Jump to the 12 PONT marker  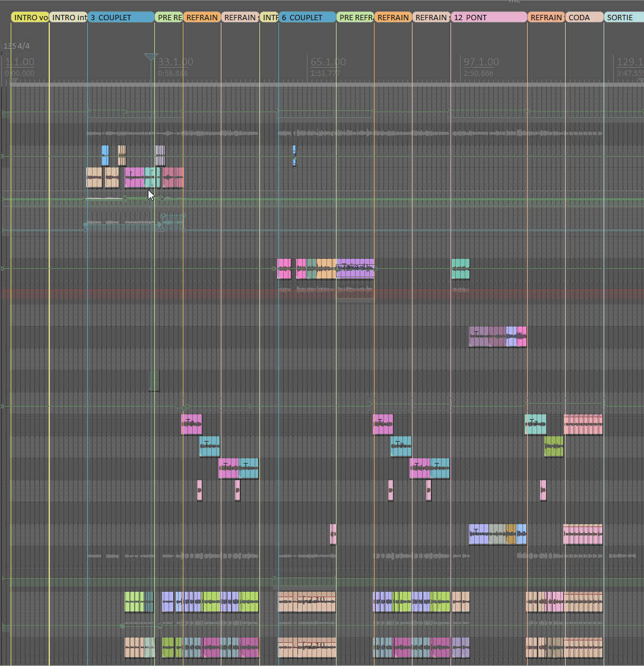489,17
